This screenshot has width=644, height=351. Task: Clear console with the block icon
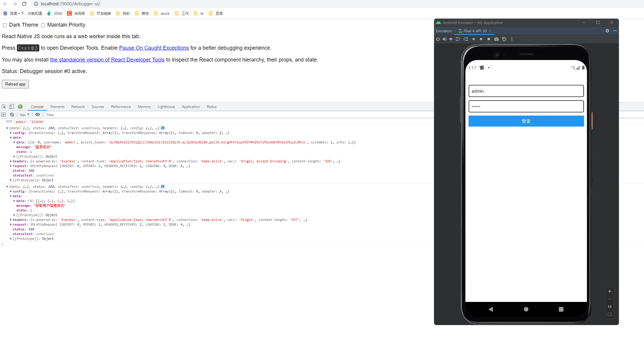click(x=12, y=115)
